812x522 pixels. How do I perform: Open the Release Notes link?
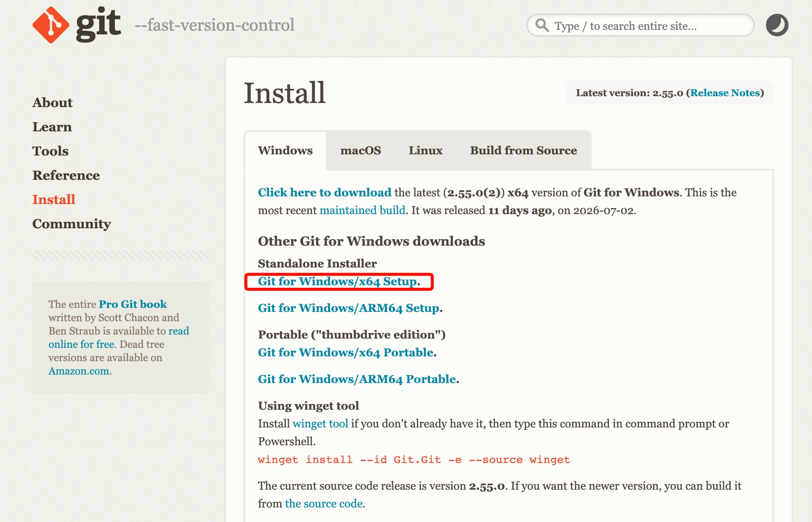click(x=725, y=93)
